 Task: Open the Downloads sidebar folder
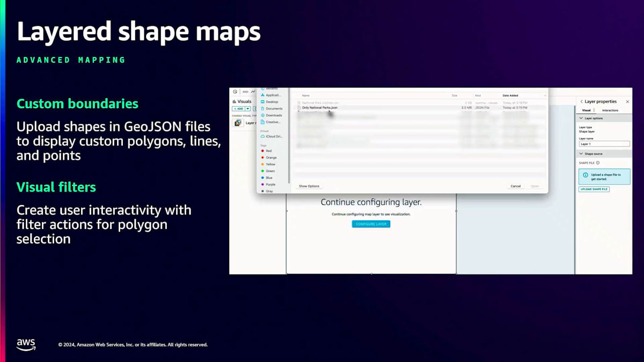click(273, 115)
